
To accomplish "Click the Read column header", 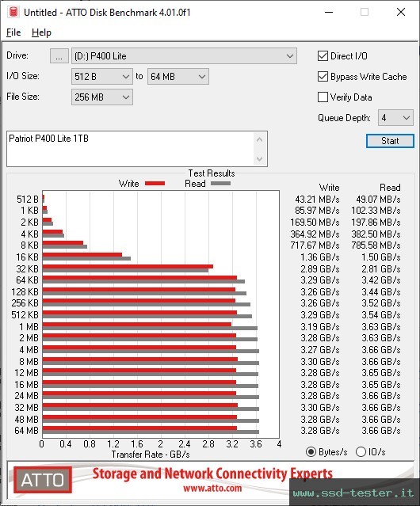I will coord(390,188).
